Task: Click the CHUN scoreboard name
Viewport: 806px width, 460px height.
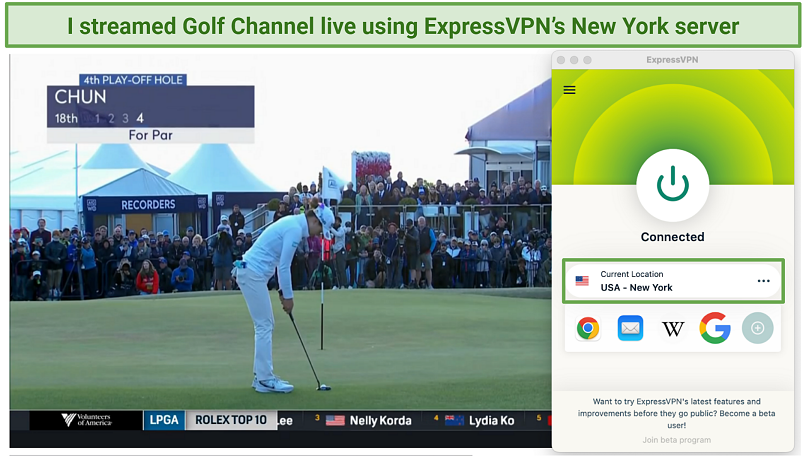Action: [80, 97]
